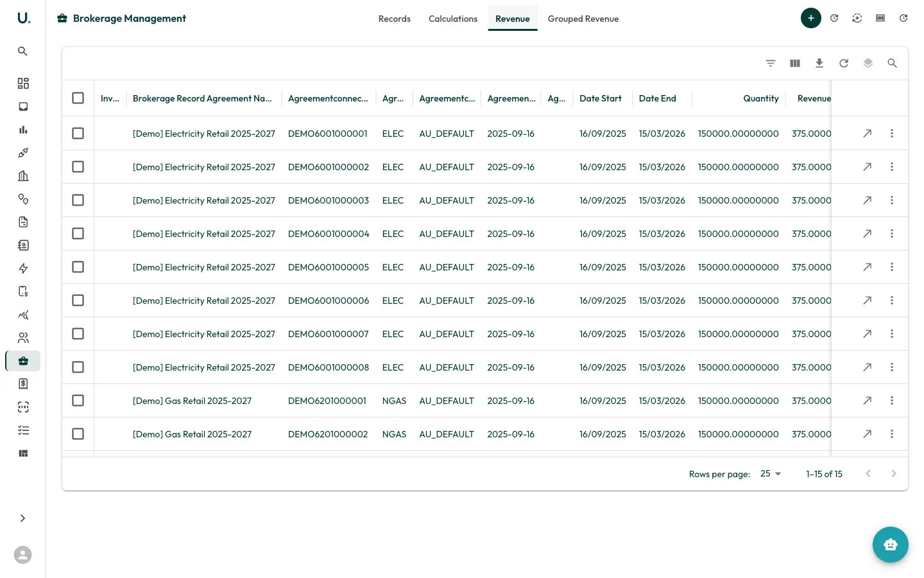Open the three-dot menu for DEMO6201000001
924x578 pixels.
pyautogui.click(x=892, y=401)
